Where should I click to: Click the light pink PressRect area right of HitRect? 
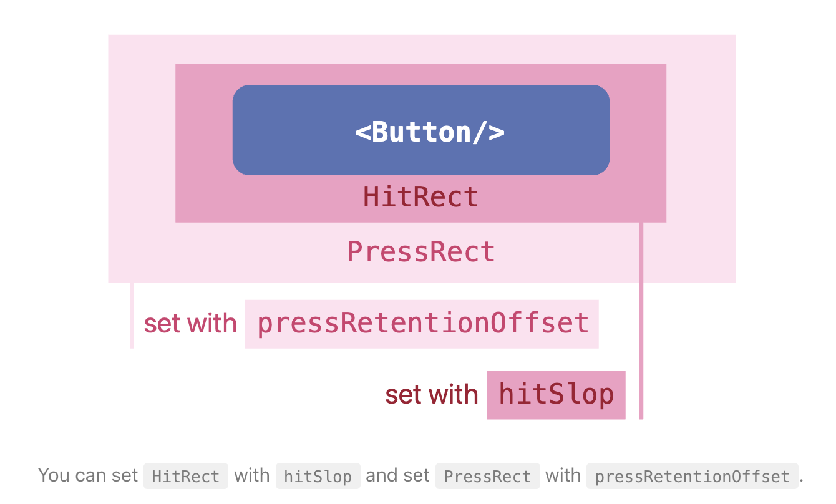[701, 158]
